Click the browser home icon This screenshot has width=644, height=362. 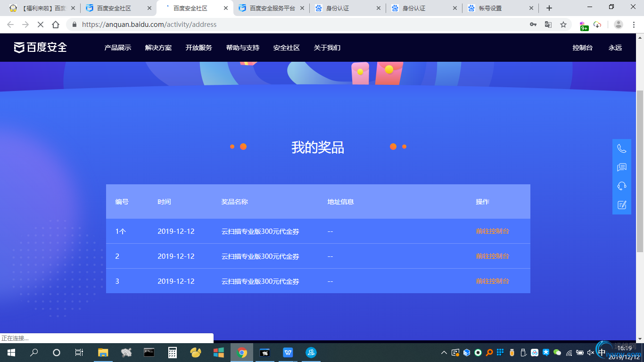[x=56, y=25]
